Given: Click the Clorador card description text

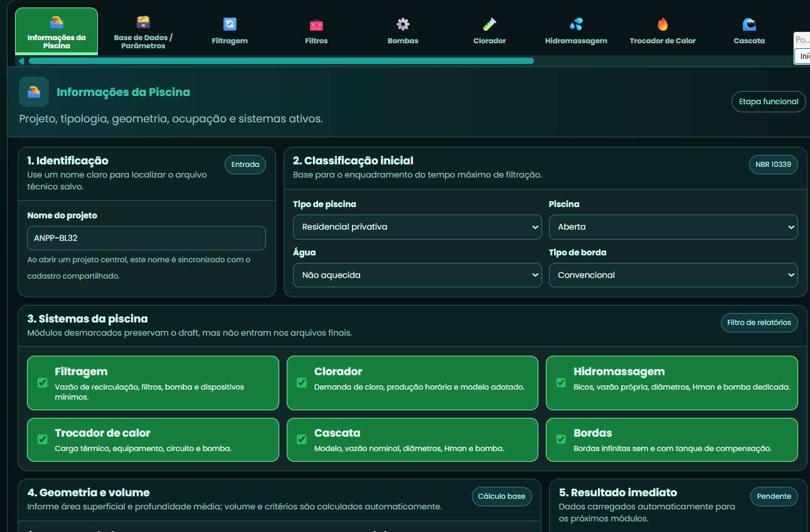Looking at the screenshot, I should pos(419,387).
